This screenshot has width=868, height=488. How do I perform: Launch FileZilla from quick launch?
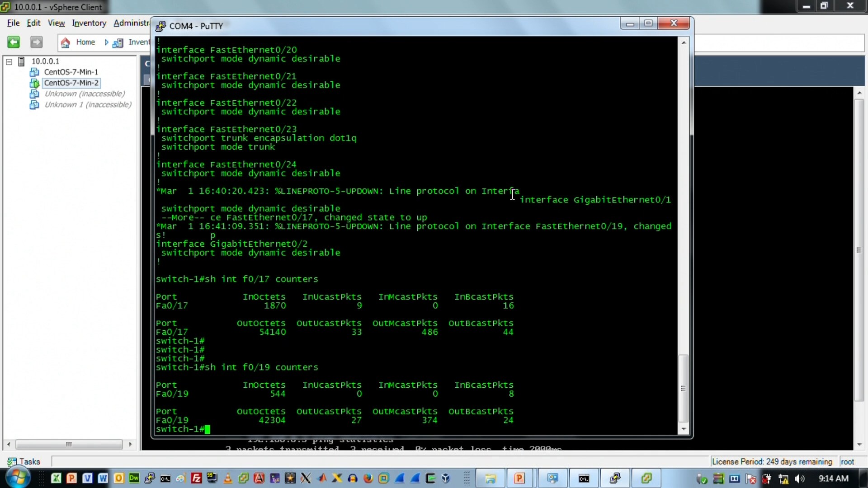(x=196, y=478)
